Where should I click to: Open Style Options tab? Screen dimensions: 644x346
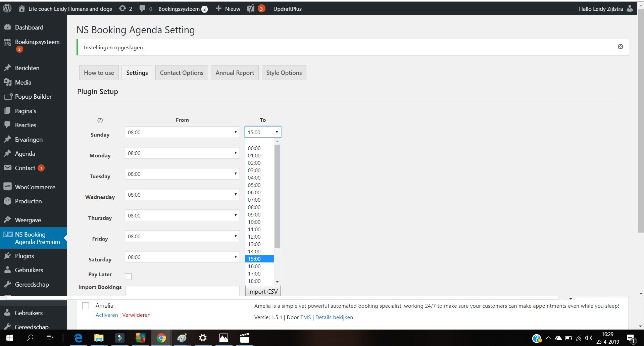tap(284, 73)
